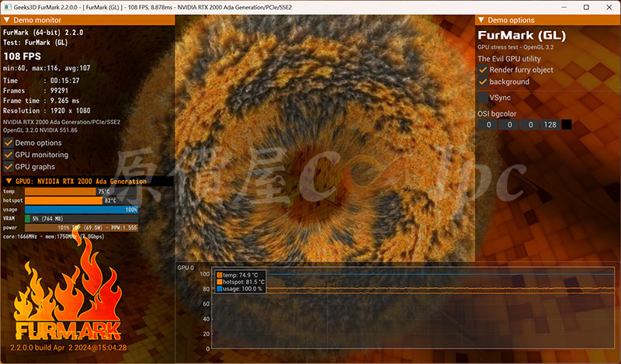Click the OSI bgcolor blue value field
621x364 pixels.
(x=530, y=125)
